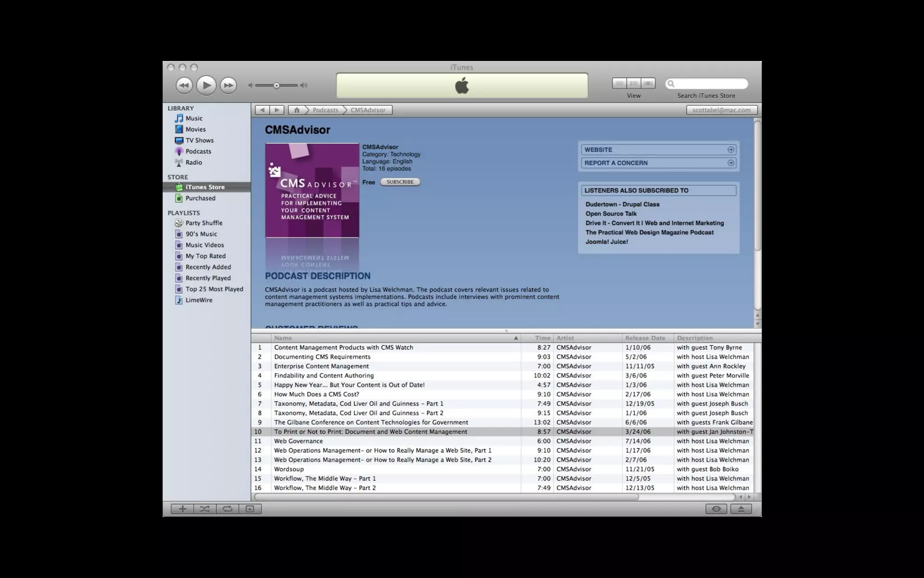Open REPORT A CONCERN arrow
The image size is (924, 578).
(x=730, y=163)
